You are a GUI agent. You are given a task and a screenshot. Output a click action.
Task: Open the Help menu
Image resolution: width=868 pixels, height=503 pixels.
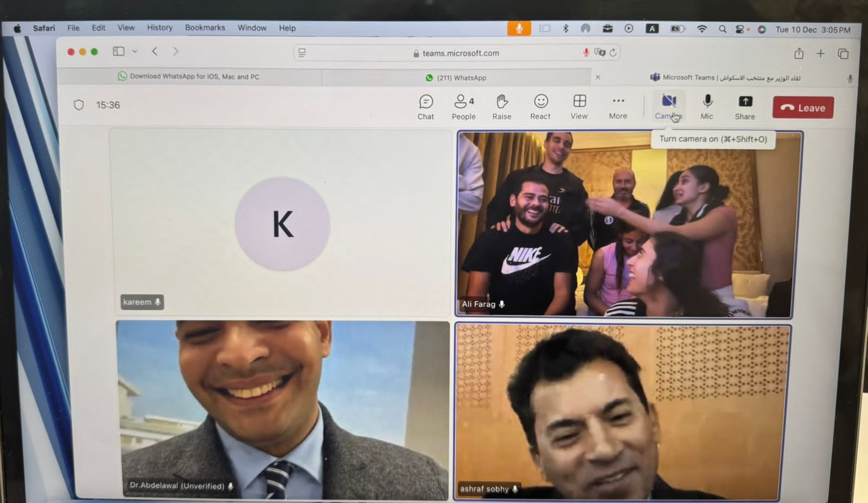(x=287, y=28)
